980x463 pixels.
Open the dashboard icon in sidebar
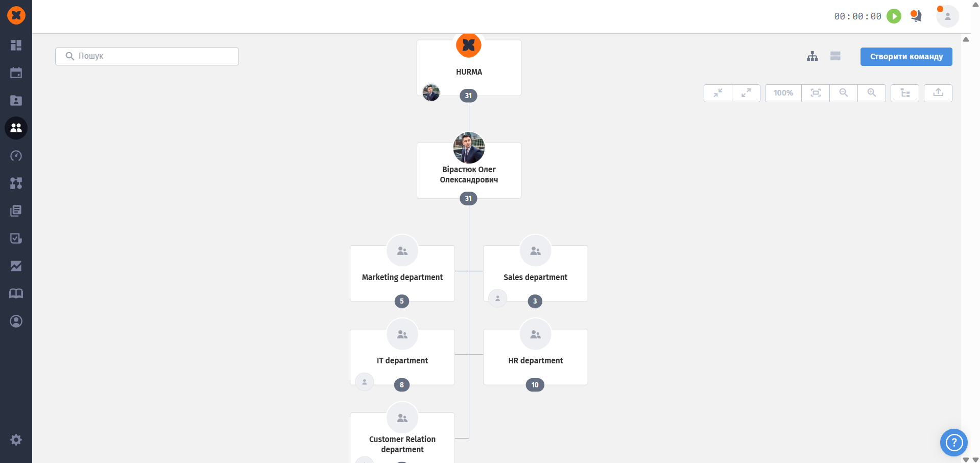(16, 45)
